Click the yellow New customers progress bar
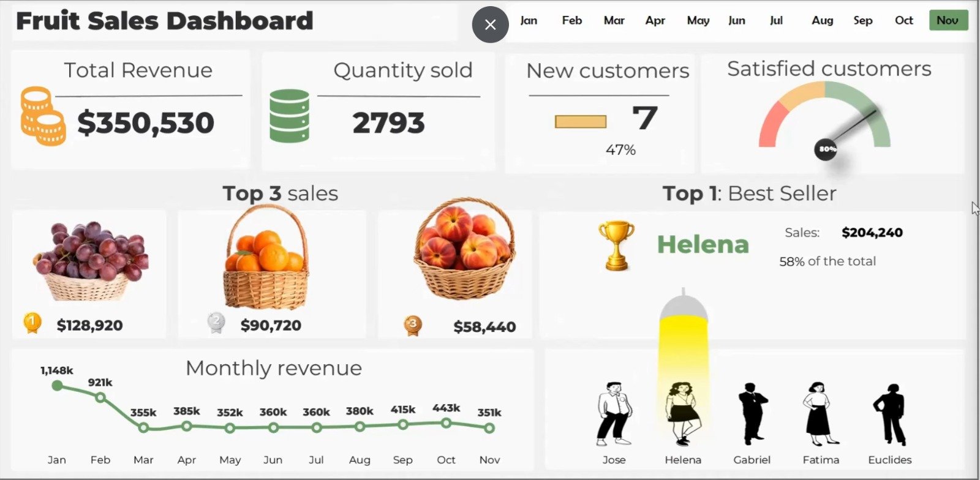The height and width of the screenshot is (480, 980). point(581,121)
